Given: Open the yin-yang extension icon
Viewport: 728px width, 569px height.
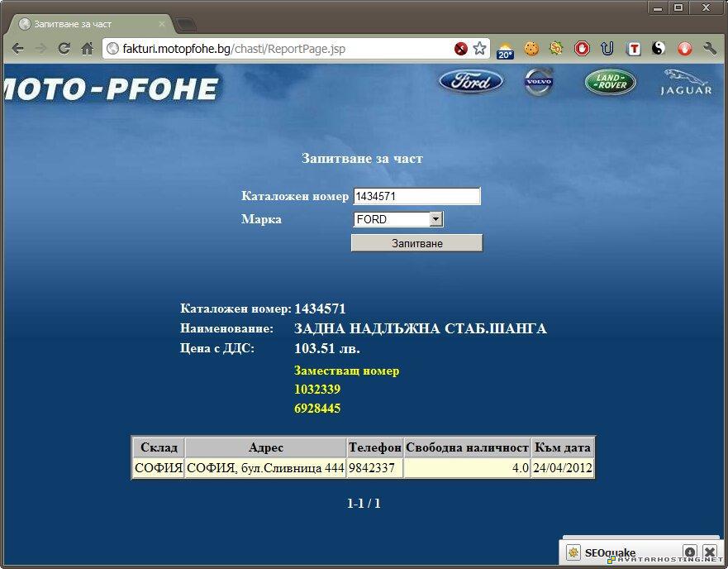Looking at the screenshot, I should pos(659,49).
